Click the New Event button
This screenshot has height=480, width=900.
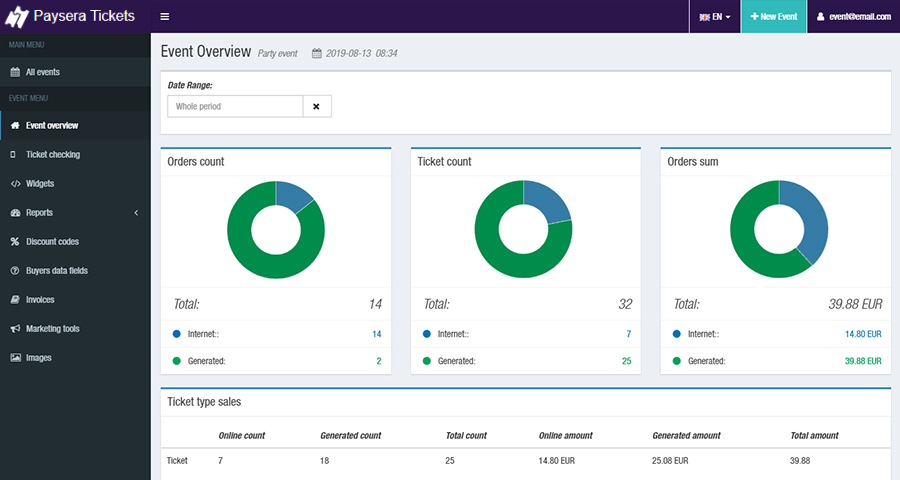(x=773, y=17)
